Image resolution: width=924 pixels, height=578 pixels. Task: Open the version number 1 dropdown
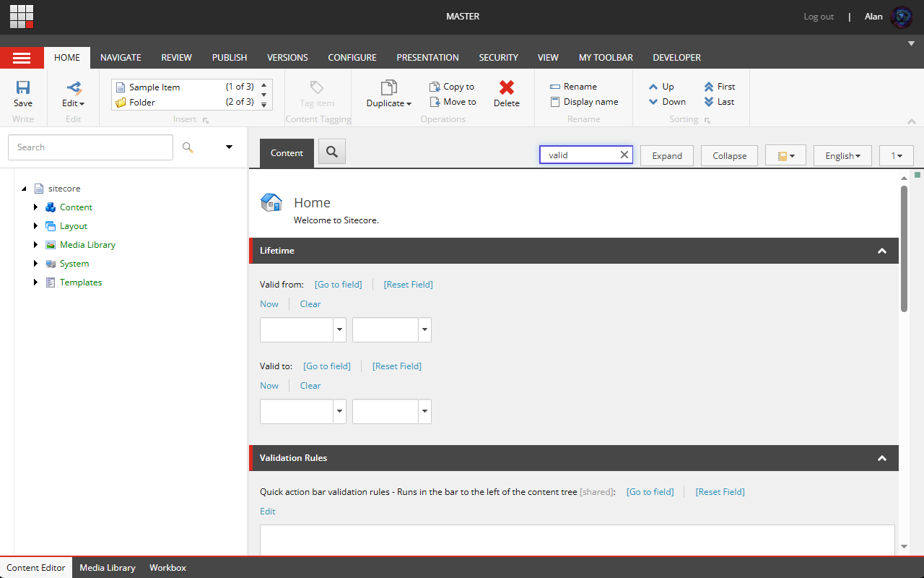tap(897, 155)
